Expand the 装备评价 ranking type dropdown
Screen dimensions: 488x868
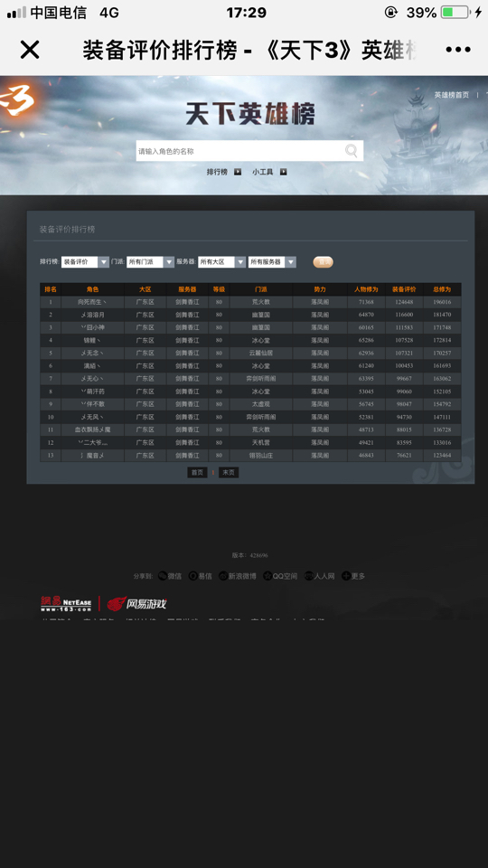click(x=103, y=262)
